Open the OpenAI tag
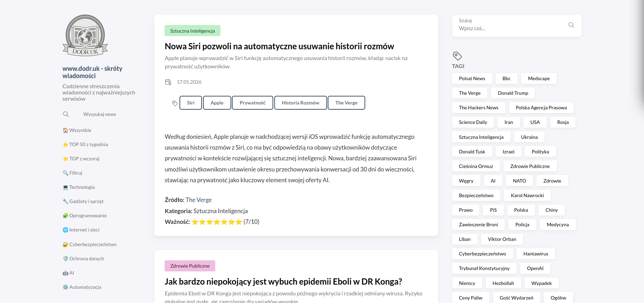The width and height of the screenshot is (644, 303). [535, 268]
